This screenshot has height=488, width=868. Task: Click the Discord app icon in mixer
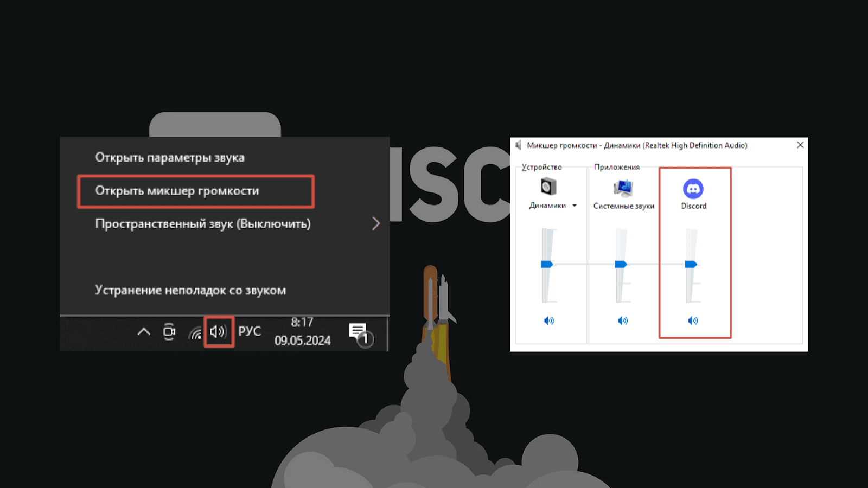[693, 189]
